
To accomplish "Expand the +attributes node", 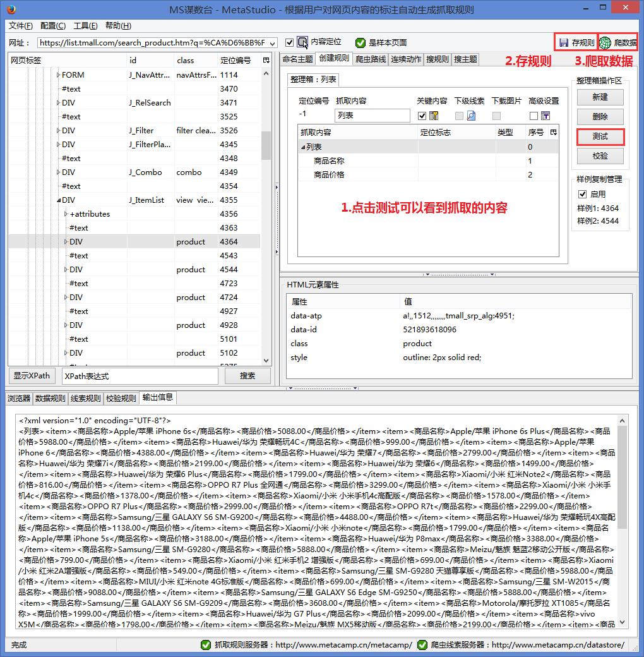I will click(66, 214).
